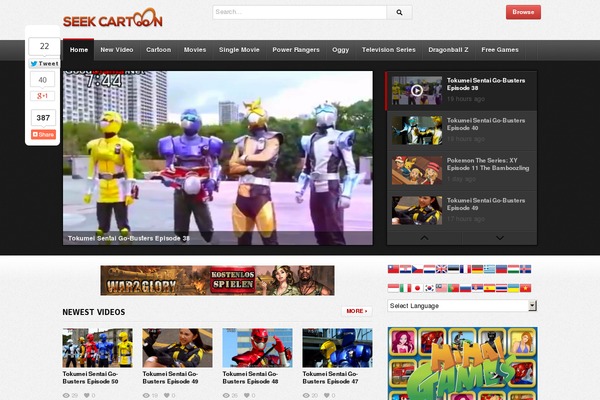The width and height of the screenshot is (600, 400).
Task: Open Go-Busters Episode 49 playlist link
Action: click(x=486, y=204)
